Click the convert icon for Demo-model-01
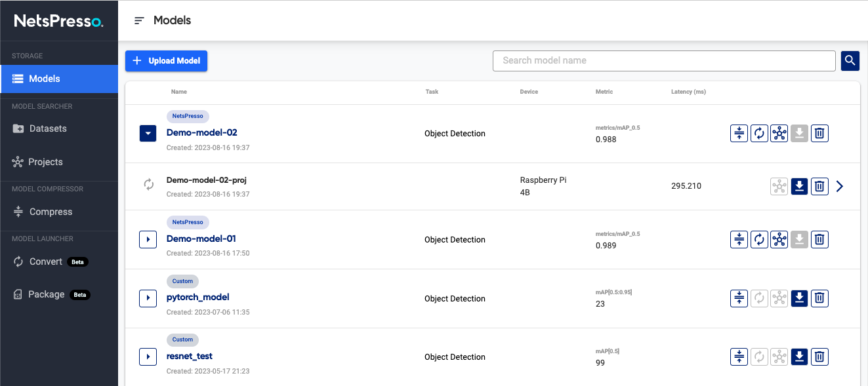The height and width of the screenshot is (386, 868). (x=759, y=240)
